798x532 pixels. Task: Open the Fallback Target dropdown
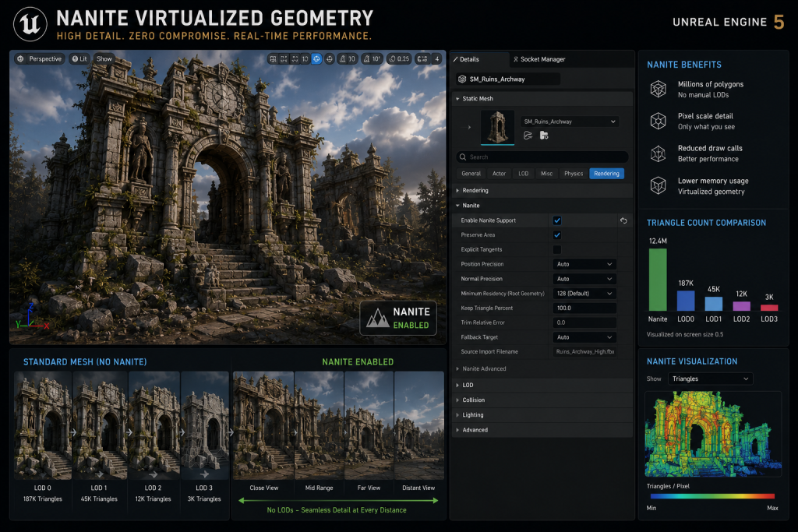click(x=584, y=337)
